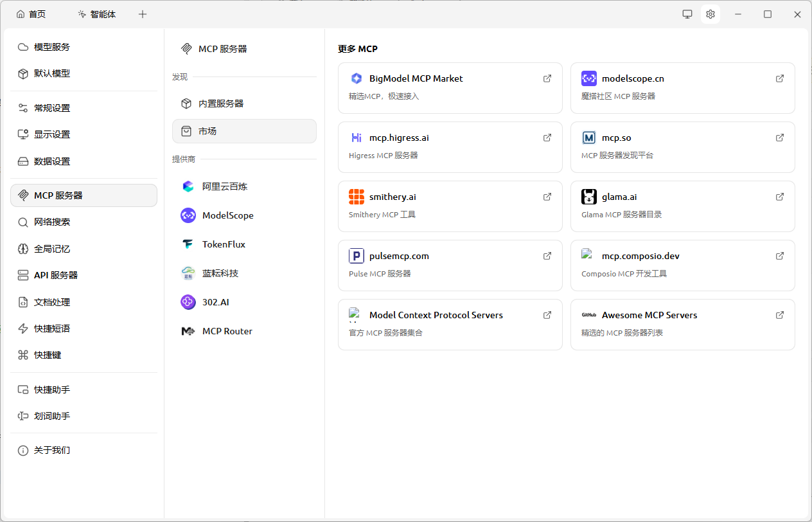
Task: Switch to the 首页 home tab
Action: click(31, 14)
